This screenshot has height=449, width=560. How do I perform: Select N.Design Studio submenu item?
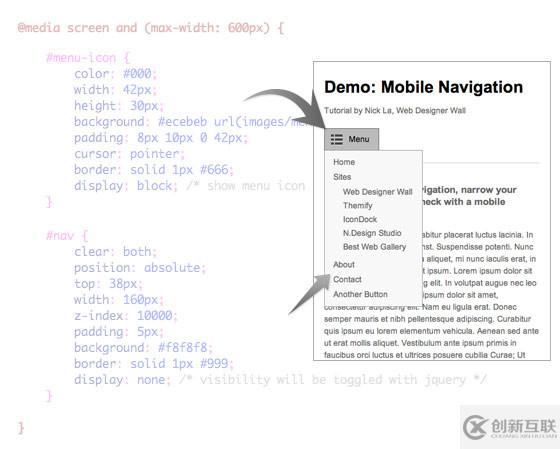pos(372,233)
